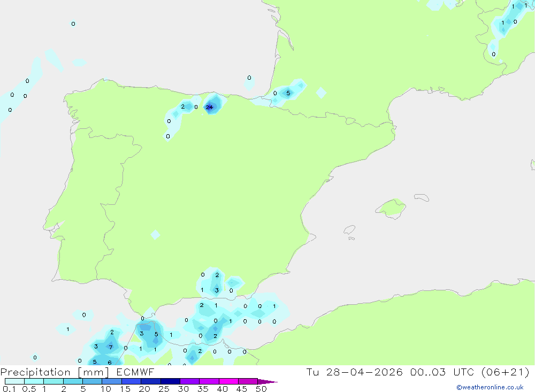Click the legend label '45'
The width and height of the screenshot is (535, 392).
click(242, 389)
